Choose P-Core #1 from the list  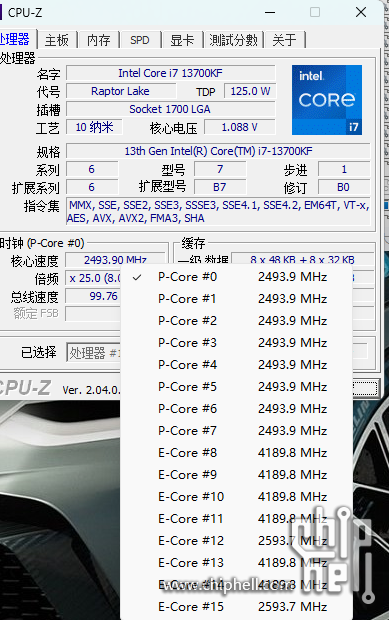click(x=236, y=299)
